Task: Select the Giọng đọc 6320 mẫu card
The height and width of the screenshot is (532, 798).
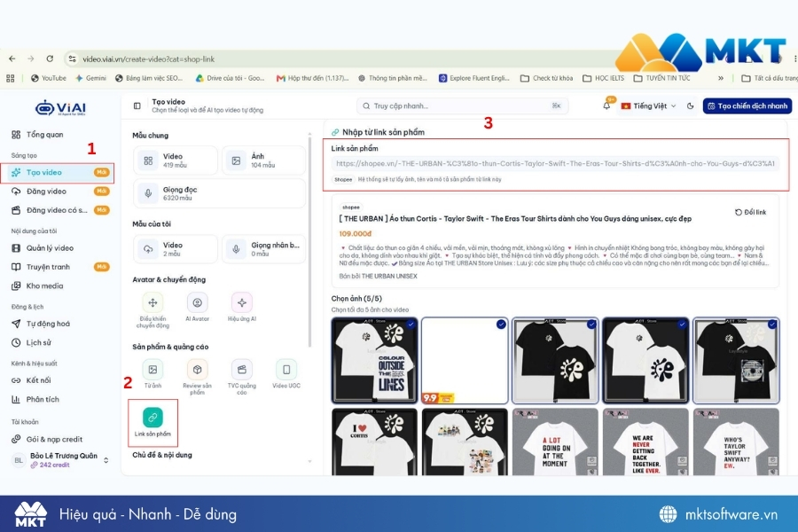Action: point(219,193)
